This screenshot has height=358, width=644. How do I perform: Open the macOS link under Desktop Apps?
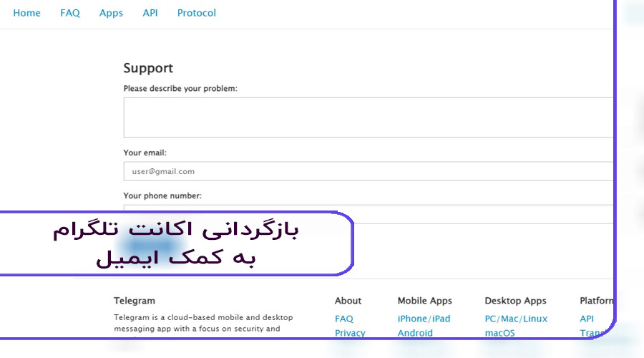pyautogui.click(x=499, y=333)
